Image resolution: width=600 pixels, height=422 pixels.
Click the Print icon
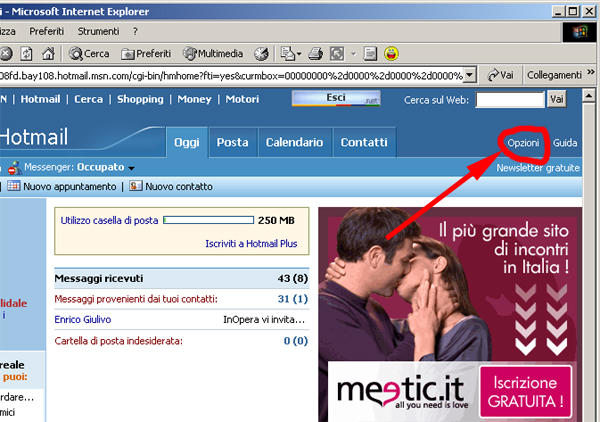point(315,54)
